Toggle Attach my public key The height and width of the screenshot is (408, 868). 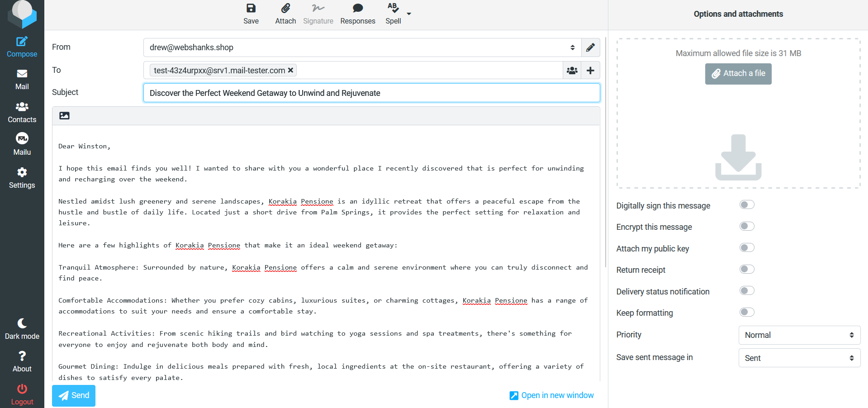pyautogui.click(x=747, y=248)
